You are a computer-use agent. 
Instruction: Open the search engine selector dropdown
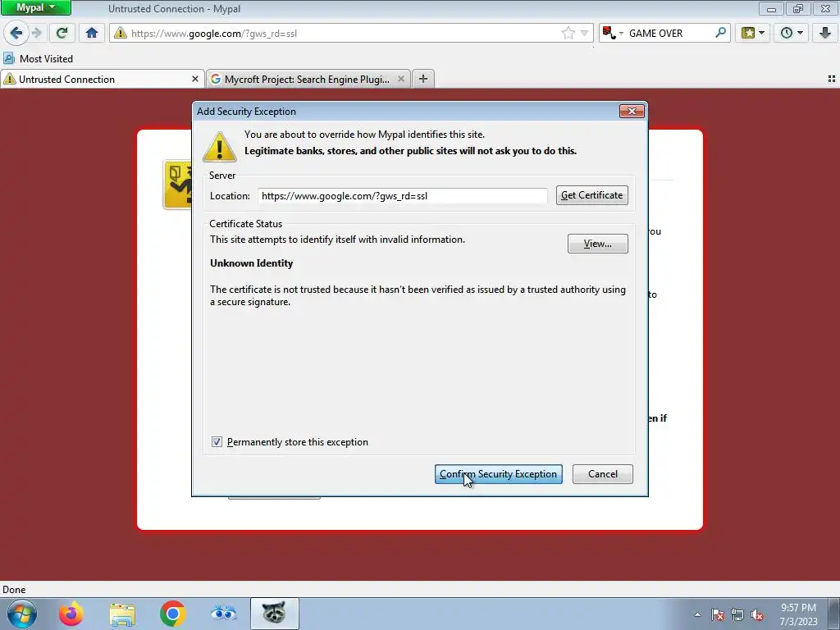613,33
